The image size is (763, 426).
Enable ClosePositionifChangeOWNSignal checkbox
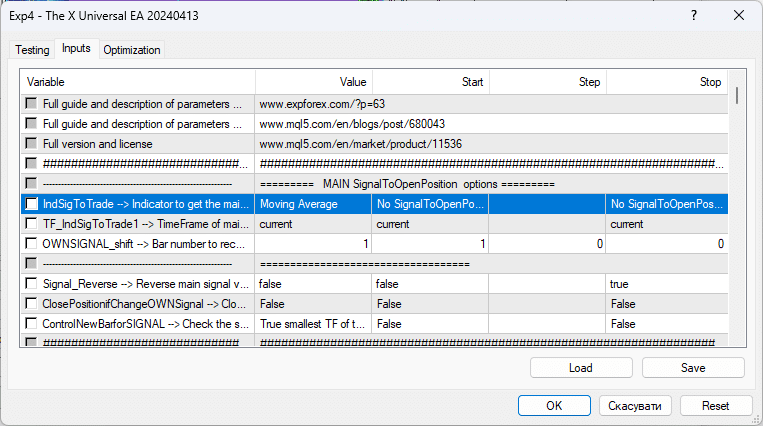[x=33, y=304]
